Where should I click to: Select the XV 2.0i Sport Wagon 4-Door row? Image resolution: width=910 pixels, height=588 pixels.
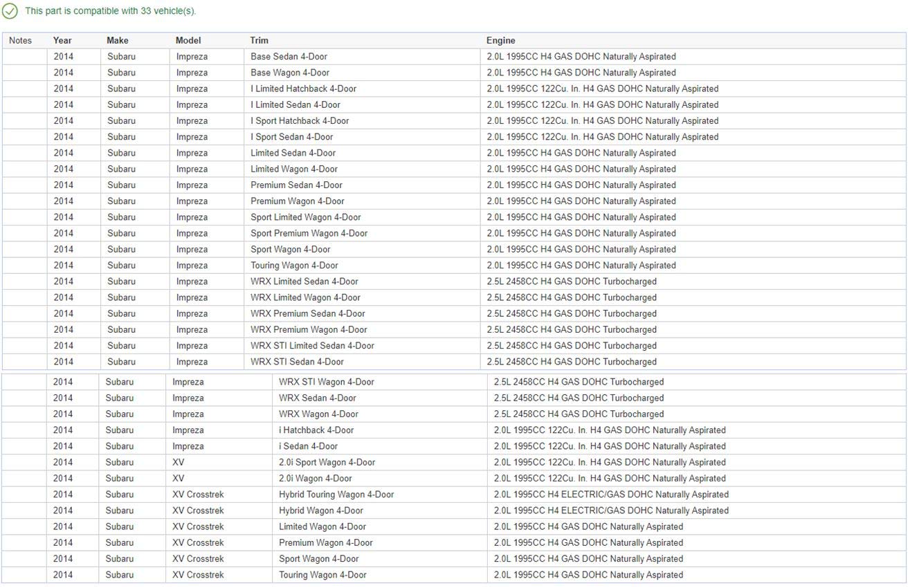point(327,462)
